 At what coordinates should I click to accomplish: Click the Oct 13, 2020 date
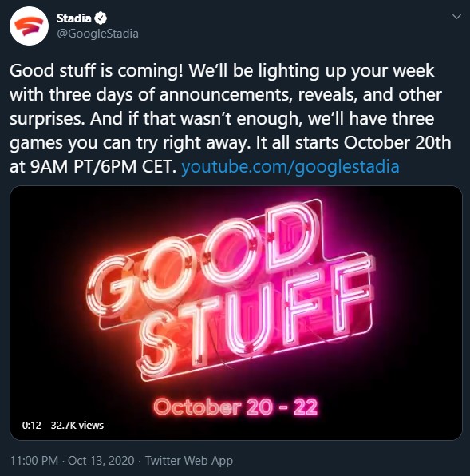101,461
